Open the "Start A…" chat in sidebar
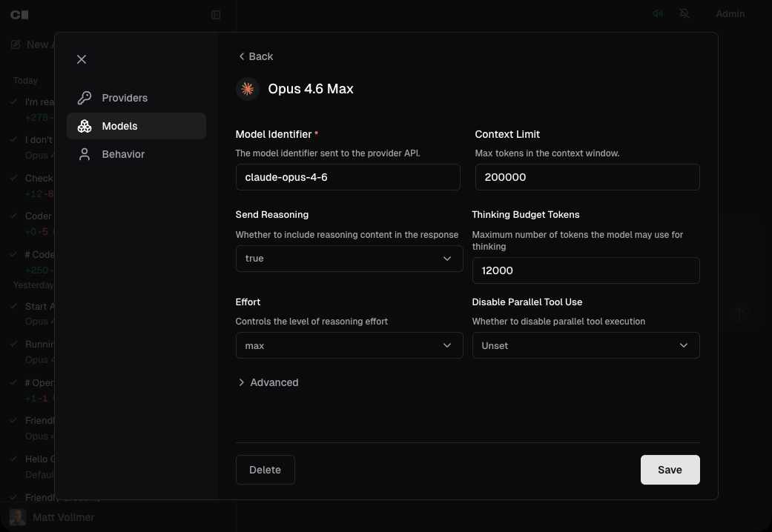Image resolution: width=772 pixels, height=532 pixels. (x=32, y=313)
